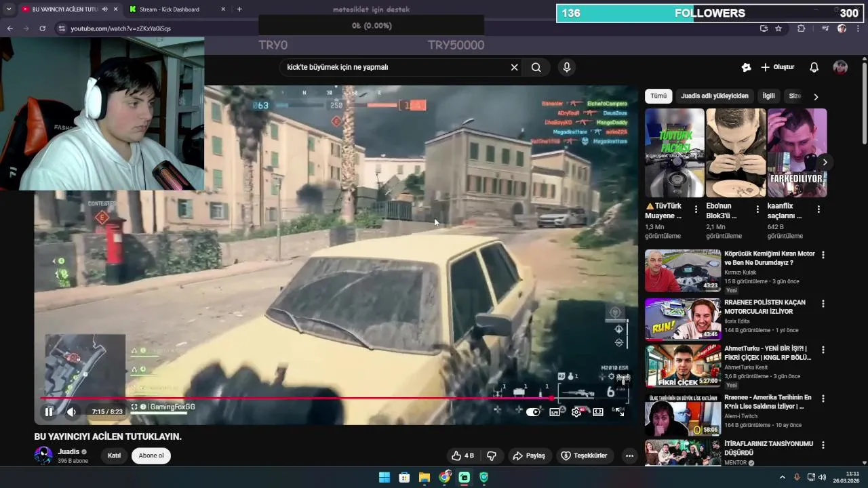Dislike the video with thumbs down
Image resolution: width=868 pixels, height=488 pixels.
click(x=492, y=455)
